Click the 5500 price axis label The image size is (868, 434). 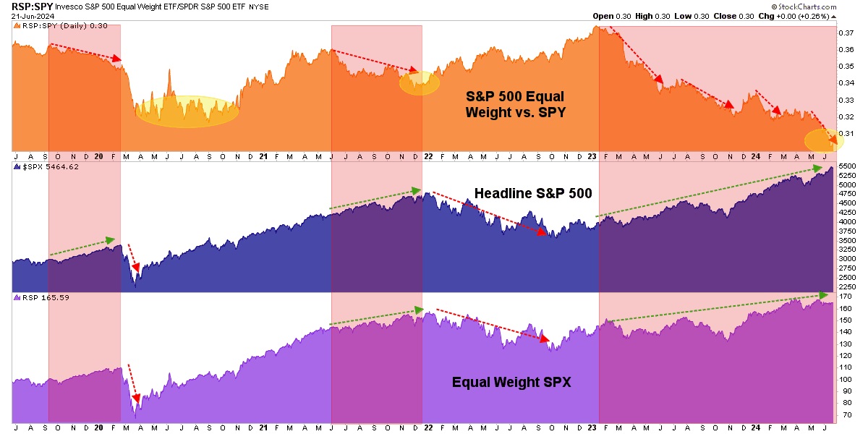[x=847, y=167]
